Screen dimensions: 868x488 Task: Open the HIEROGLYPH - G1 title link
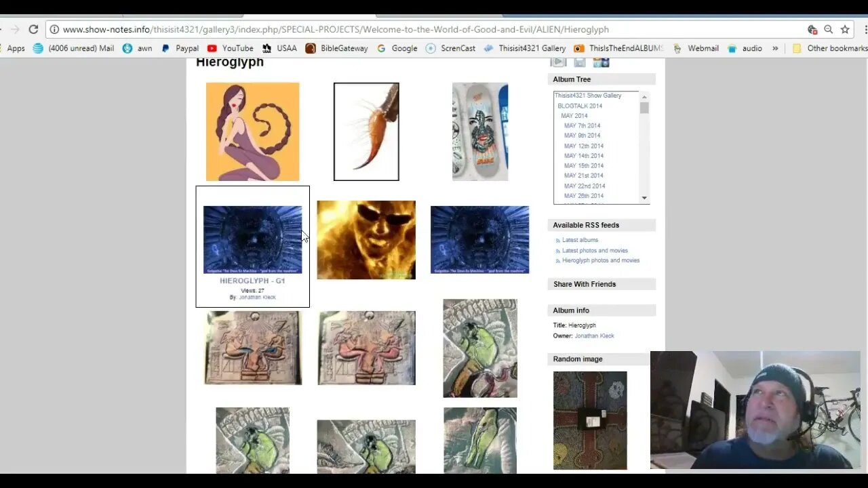pyautogui.click(x=252, y=281)
